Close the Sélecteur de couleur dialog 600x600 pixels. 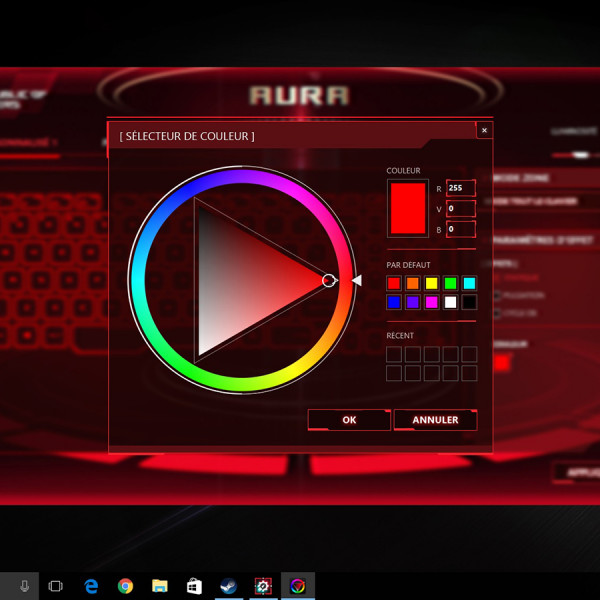pyautogui.click(x=484, y=130)
